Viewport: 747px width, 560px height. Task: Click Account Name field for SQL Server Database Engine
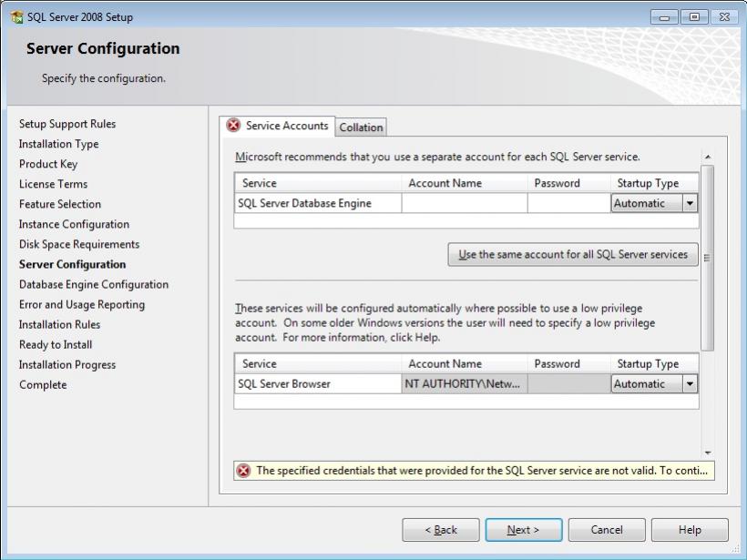coord(465,203)
